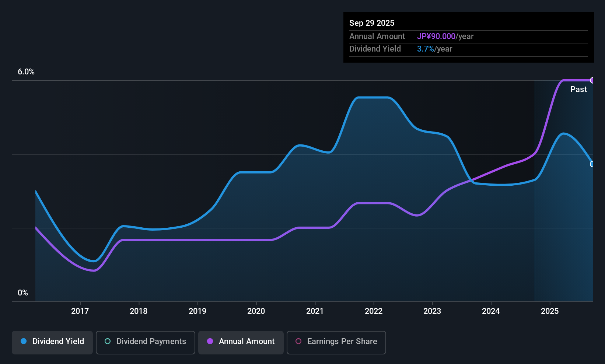Click the Past label on the chart
This screenshot has height=364, width=605.
578,89
